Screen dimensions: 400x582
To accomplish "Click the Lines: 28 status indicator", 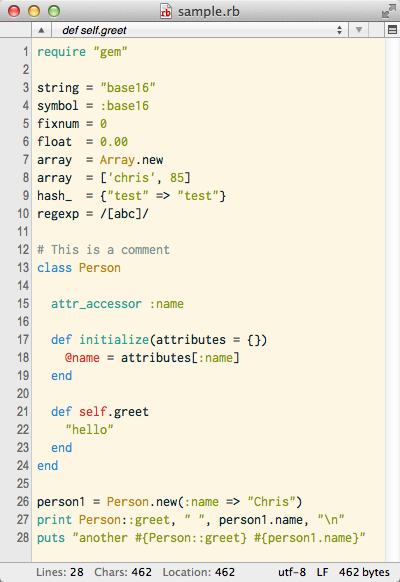I will pos(59,572).
